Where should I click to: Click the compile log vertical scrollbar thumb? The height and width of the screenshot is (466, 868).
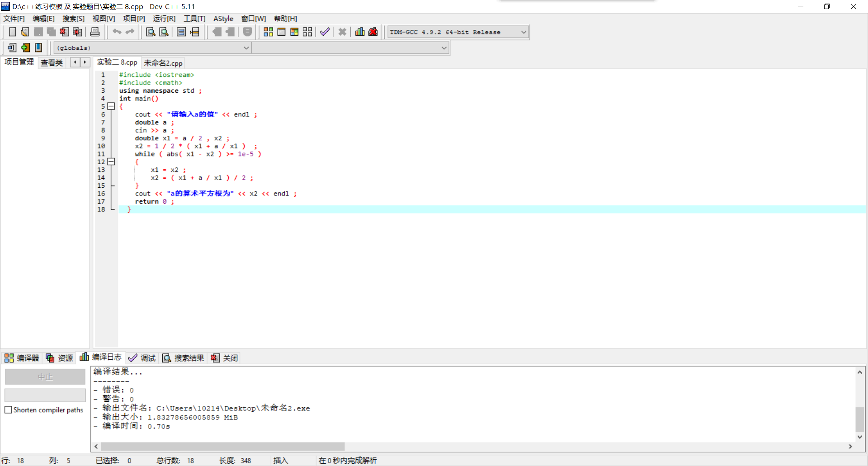click(860, 419)
